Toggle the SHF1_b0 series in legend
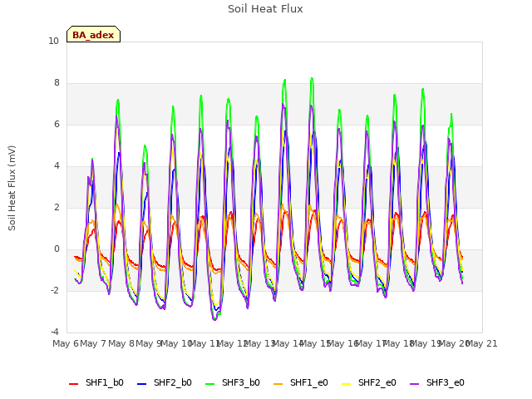532x399 pixels. tap(96, 382)
